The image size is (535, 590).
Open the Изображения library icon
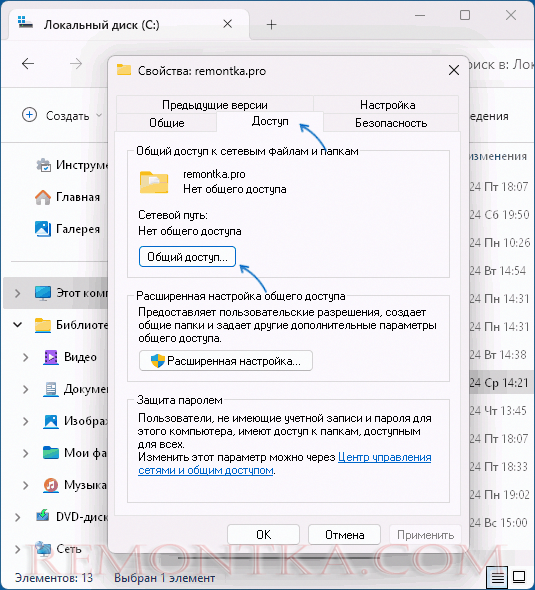click(x=51, y=421)
